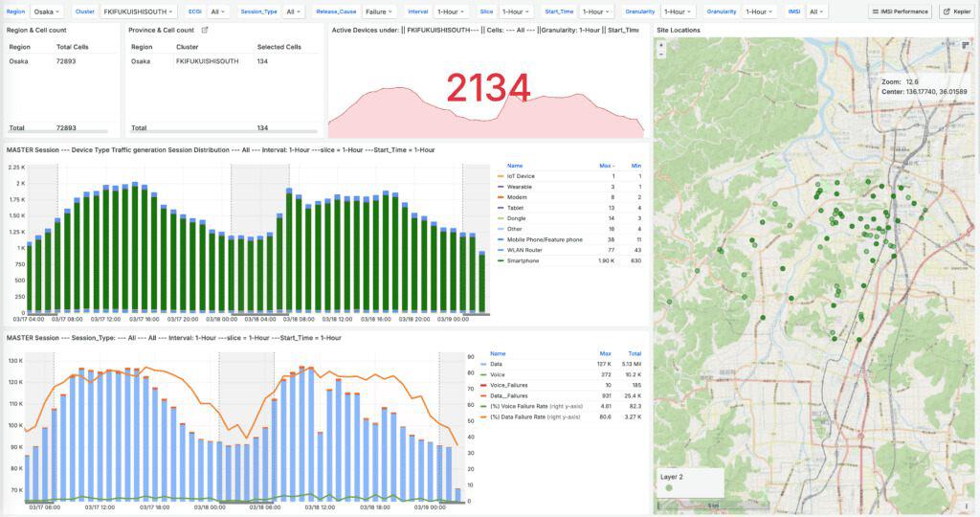Open the Kepler external link
Screen dimensions: 980x517
click(x=957, y=11)
